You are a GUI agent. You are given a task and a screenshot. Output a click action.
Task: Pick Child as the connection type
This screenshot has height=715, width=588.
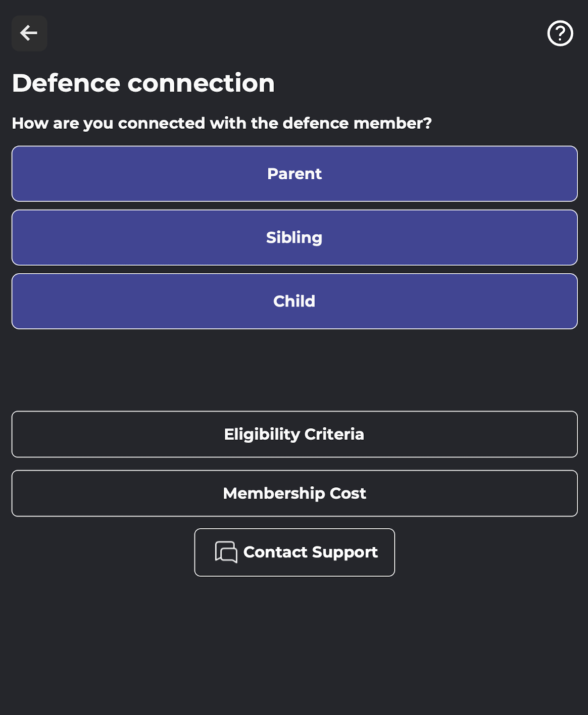pyautogui.click(x=295, y=301)
